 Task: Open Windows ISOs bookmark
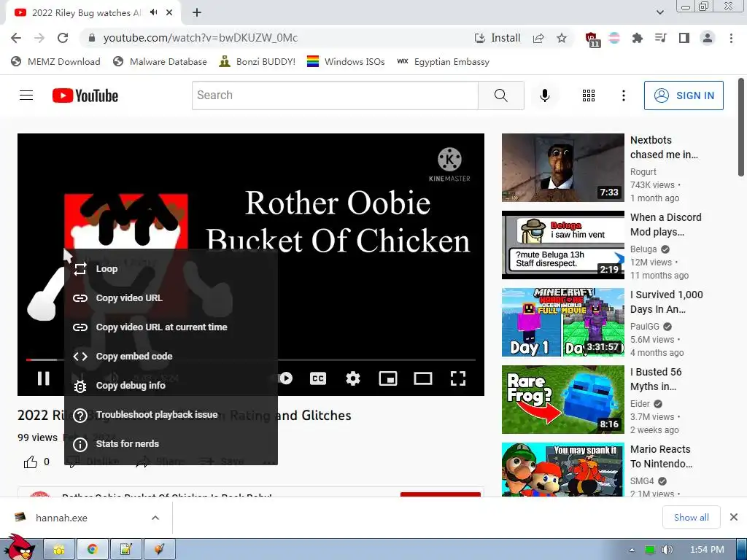[x=346, y=61]
